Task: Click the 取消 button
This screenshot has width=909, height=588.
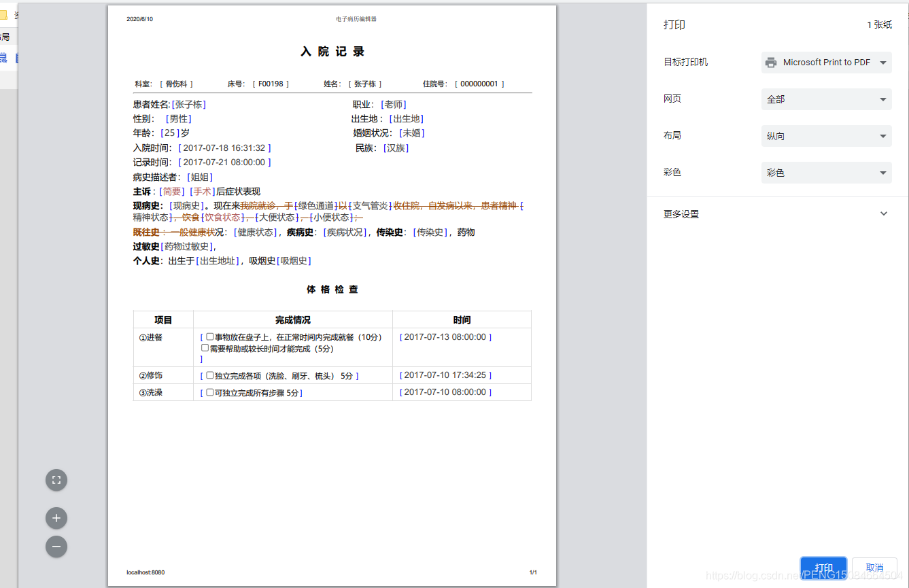Action: coord(874,568)
